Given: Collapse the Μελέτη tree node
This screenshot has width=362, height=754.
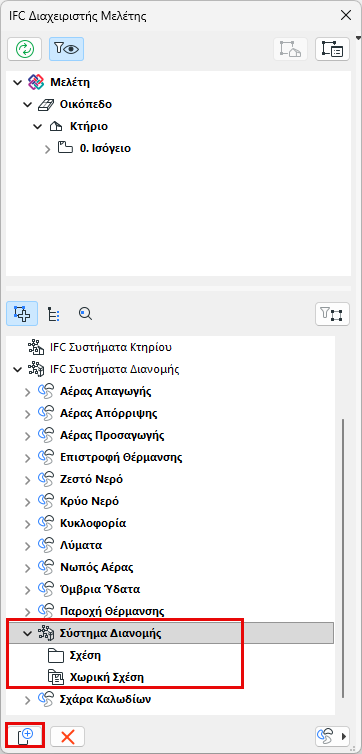Looking at the screenshot, I should click(18, 82).
